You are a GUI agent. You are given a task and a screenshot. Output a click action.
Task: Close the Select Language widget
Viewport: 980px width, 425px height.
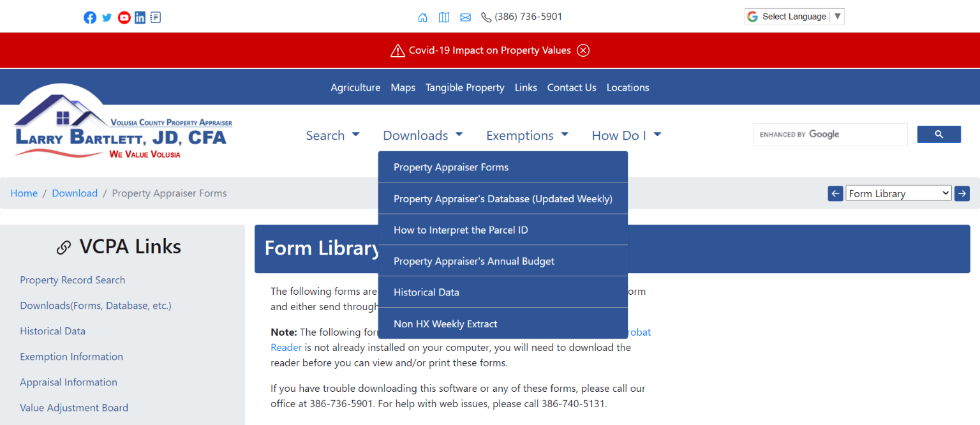[x=837, y=16]
